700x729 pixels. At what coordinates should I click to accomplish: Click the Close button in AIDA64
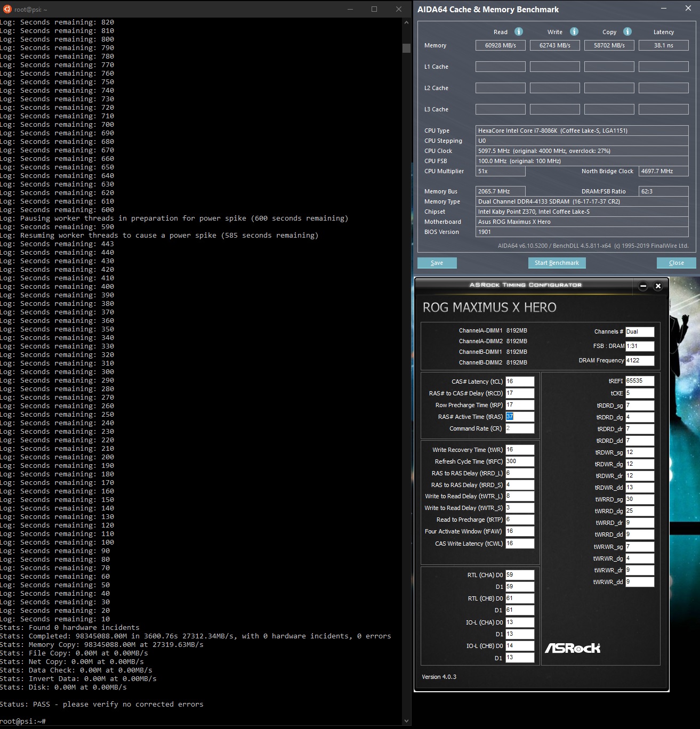677,263
